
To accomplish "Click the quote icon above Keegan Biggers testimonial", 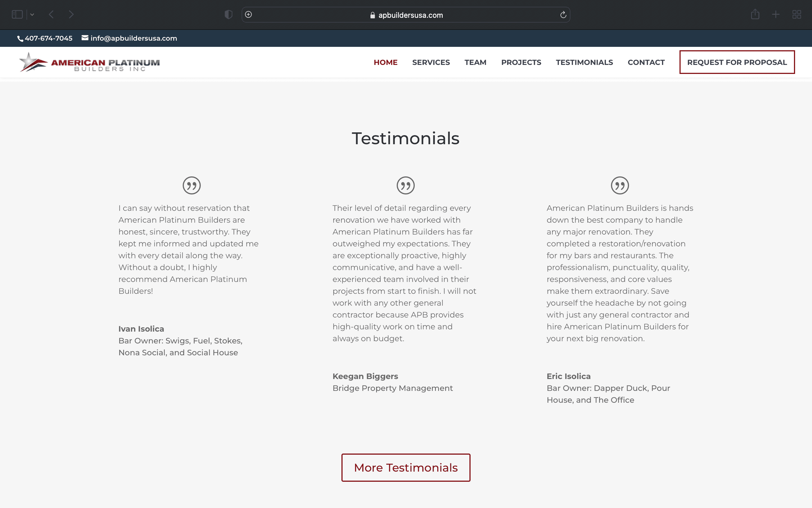I will coord(406,185).
